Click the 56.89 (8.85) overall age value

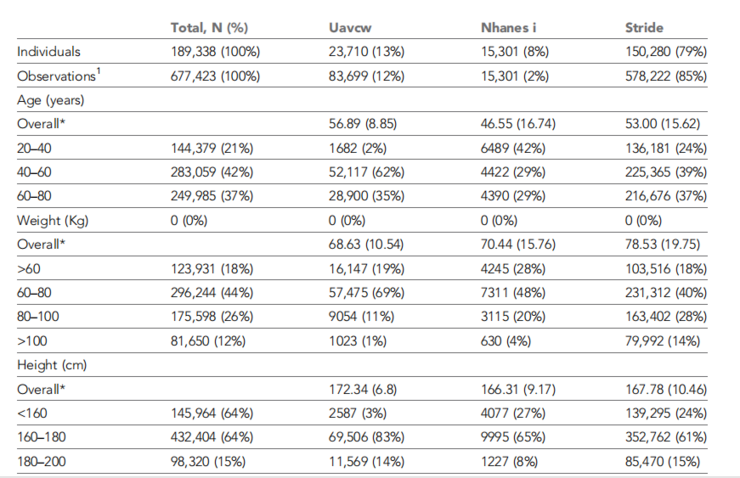coord(364,123)
